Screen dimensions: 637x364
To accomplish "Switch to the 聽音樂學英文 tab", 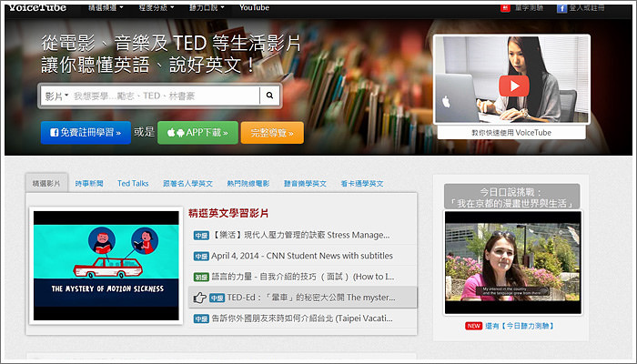I will click(305, 184).
